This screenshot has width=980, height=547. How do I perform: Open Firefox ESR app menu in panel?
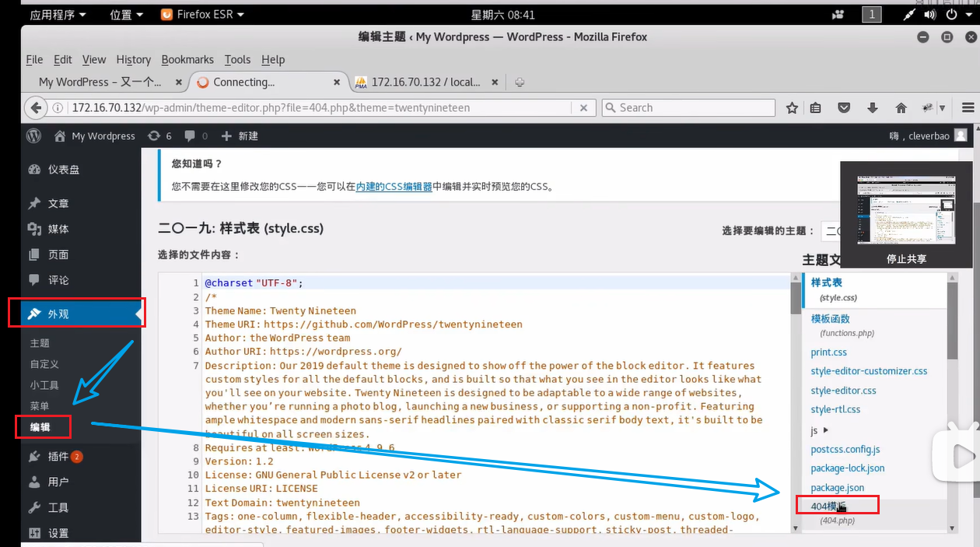tap(201, 14)
